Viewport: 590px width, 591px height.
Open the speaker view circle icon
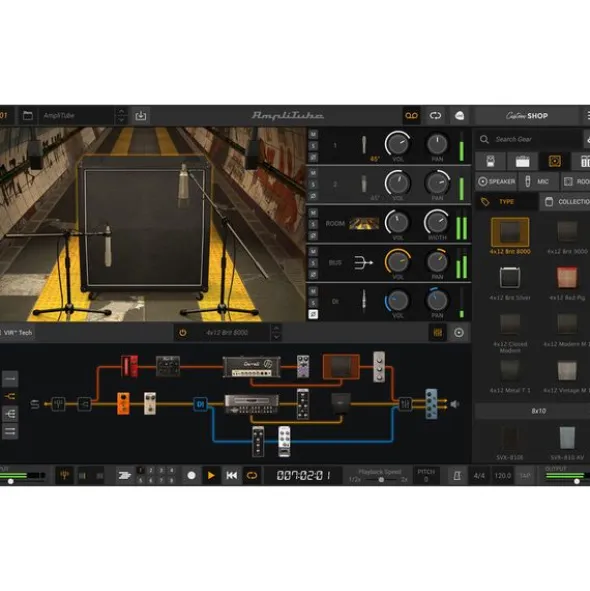pyautogui.click(x=459, y=332)
